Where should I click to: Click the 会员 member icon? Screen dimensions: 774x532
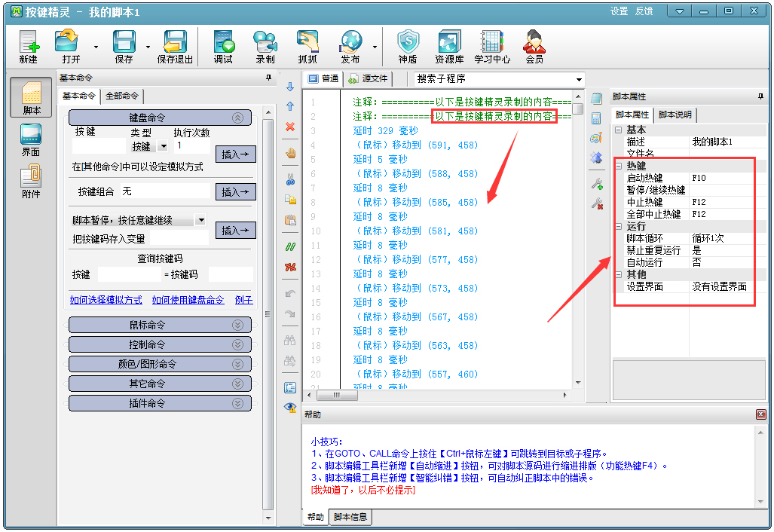534,47
